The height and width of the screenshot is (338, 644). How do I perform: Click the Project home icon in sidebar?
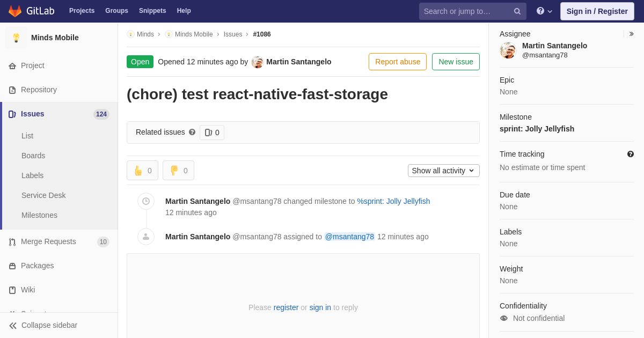12,66
